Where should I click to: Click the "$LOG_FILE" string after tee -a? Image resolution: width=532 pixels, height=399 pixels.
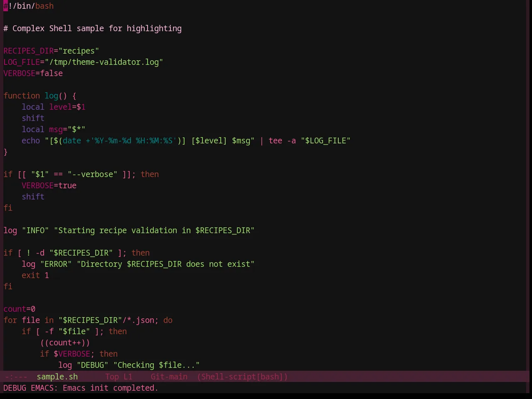(325, 140)
